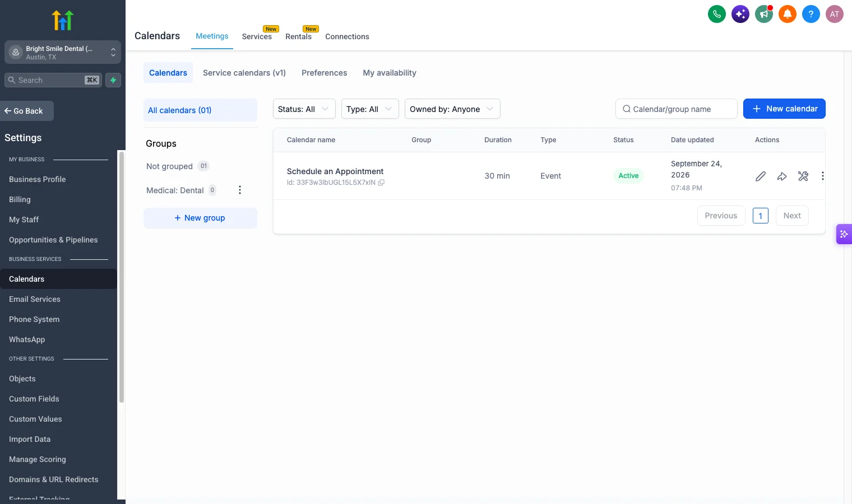Open more actions for Schedule an Appointment

[822, 176]
